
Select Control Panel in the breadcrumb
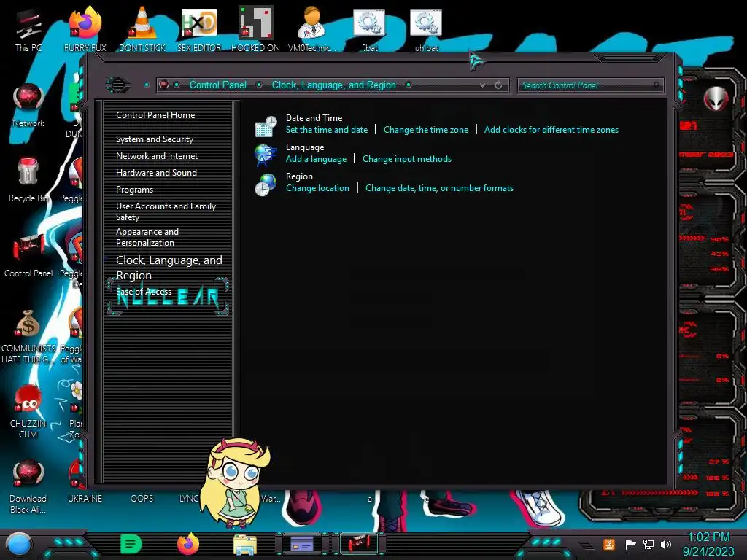[217, 85]
